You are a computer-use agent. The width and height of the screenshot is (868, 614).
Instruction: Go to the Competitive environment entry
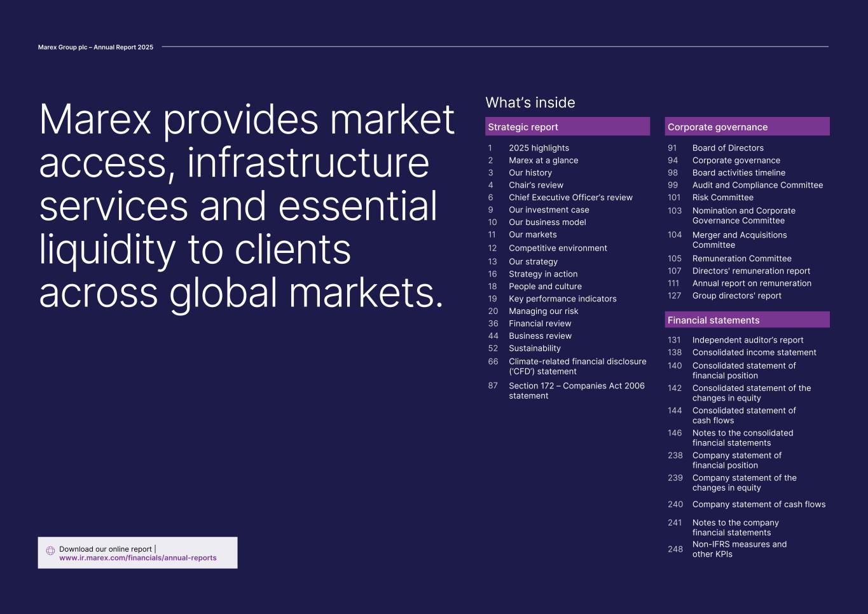(x=558, y=249)
